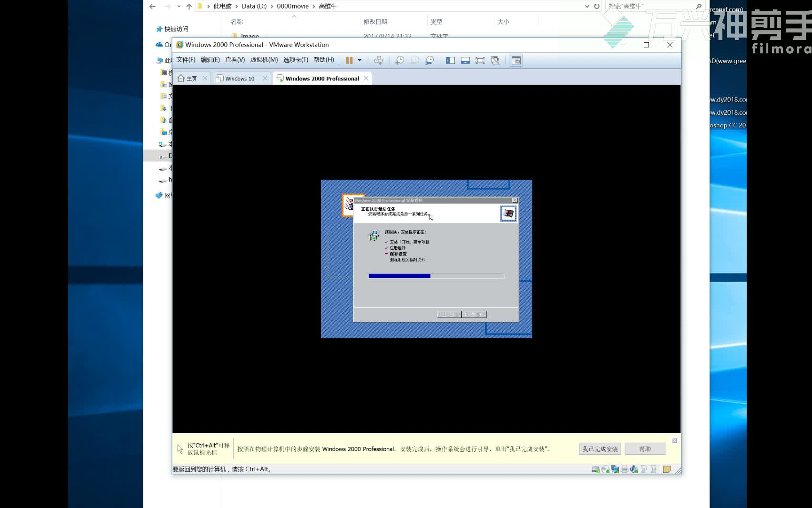Send Ctrl+Alt+Del to the virtual machine
This screenshot has width=812, height=508.
pos(379,60)
